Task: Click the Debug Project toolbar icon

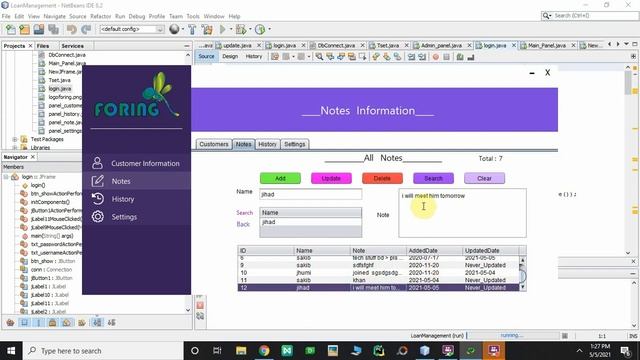Action: [240, 29]
